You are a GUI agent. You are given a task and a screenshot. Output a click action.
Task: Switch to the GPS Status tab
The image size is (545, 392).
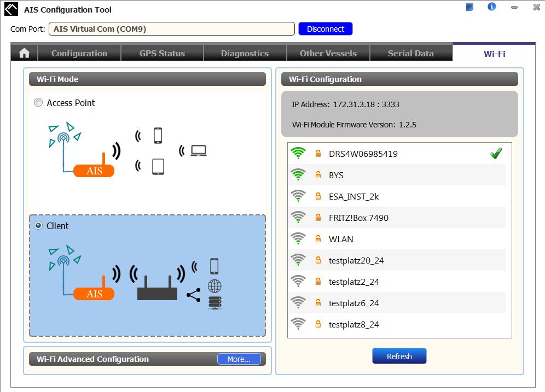pyautogui.click(x=162, y=53)
